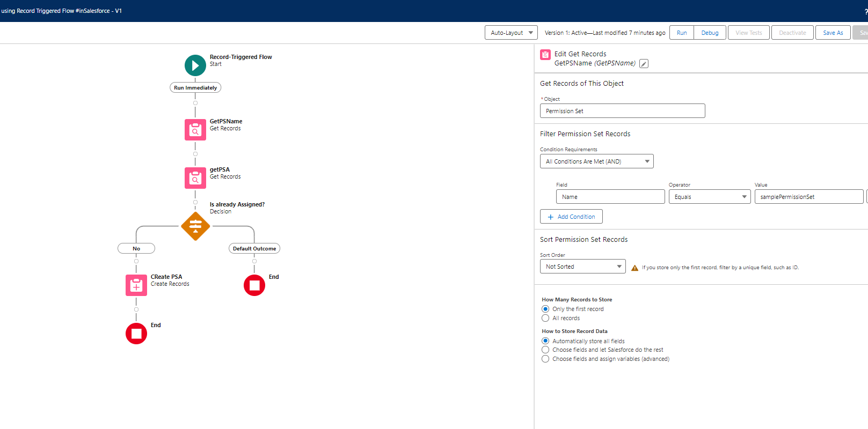Open Condition Requirements dropdown
This screenshot has height=429, width=868.
(x=596, y=161)
